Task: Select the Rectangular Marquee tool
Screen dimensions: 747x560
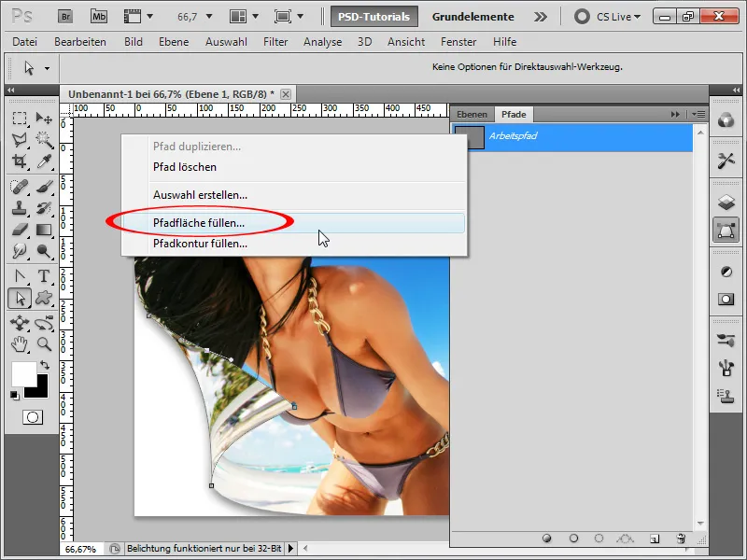Action: 20,119
